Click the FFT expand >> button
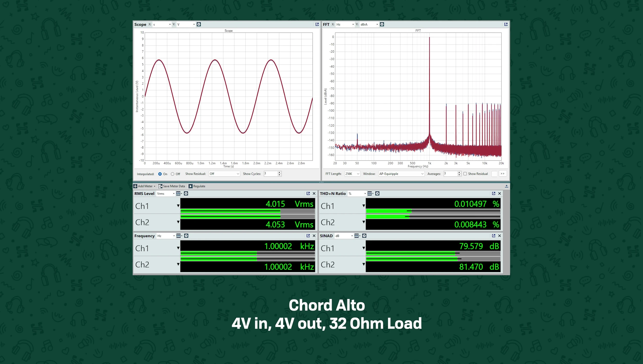This screenshot has width=643, height=364. point(503,174)
